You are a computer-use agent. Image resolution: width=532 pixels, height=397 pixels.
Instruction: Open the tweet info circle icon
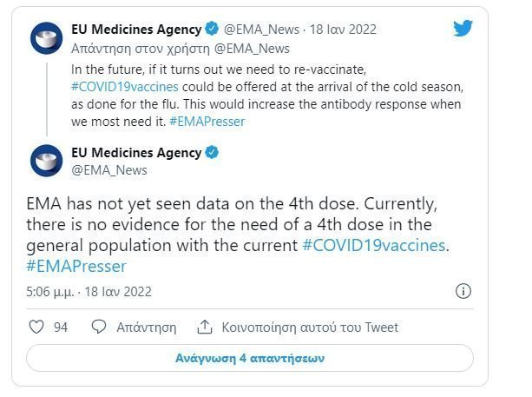click(x=463, y=291)
